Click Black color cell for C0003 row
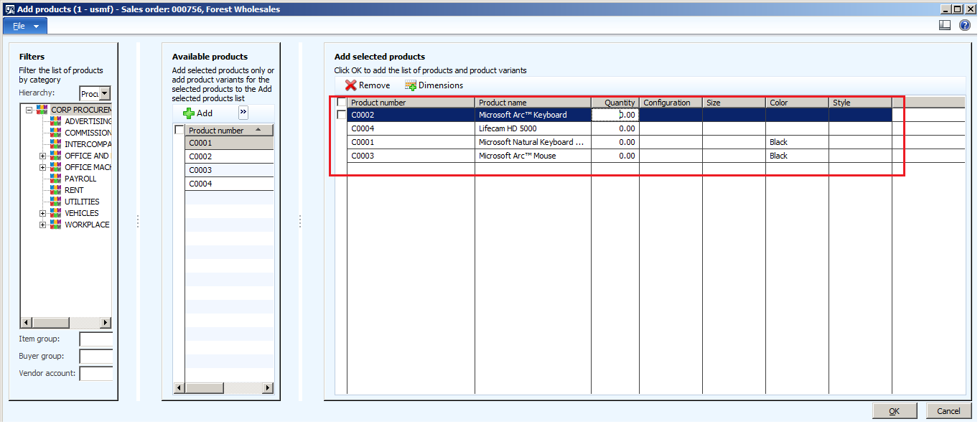Screen dimensions: 980x424 pyautogui.click(x=797, y=156)
